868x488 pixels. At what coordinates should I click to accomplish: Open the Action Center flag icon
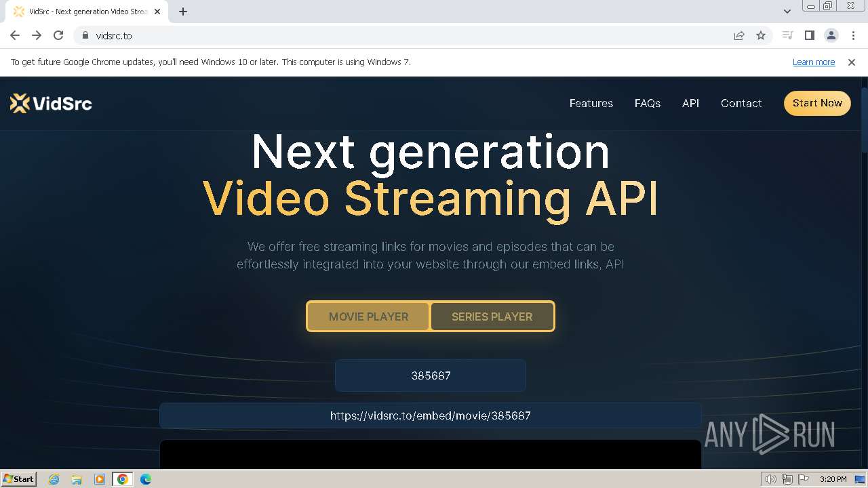click(x=804, y=479)
